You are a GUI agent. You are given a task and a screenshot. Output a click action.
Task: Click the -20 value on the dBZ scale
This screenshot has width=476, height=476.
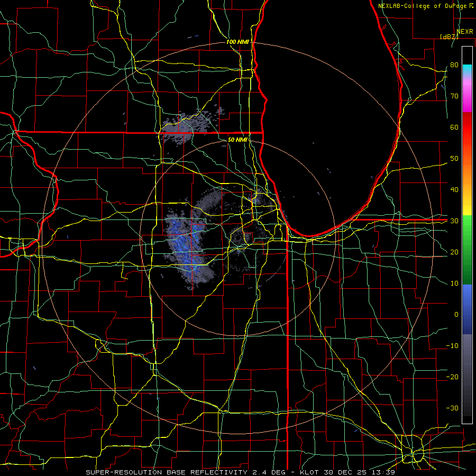click(x=452, y=377)
